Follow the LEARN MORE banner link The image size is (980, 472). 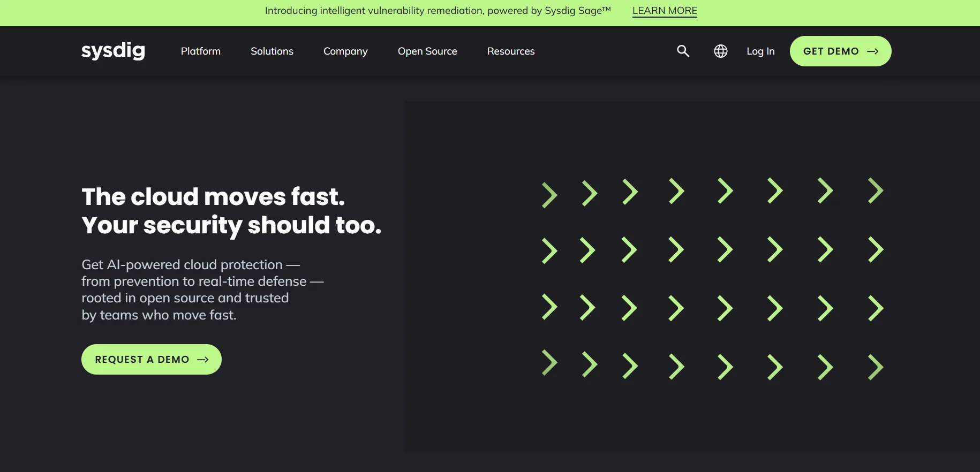click(x=665, y=11)
